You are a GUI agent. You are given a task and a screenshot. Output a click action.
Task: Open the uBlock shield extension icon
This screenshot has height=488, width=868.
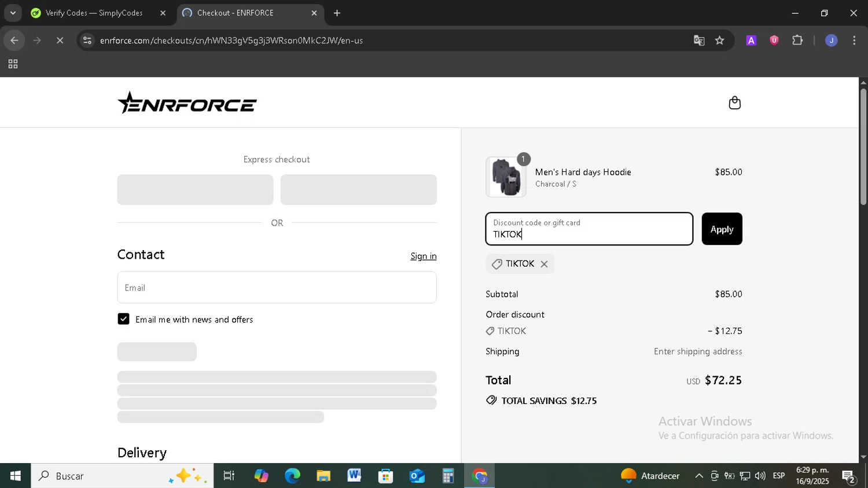click(x=774, y=41)
